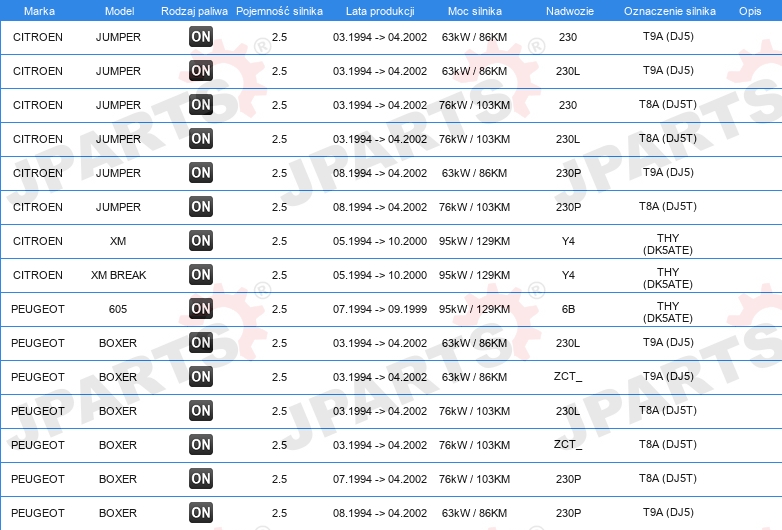Click the ON diesel icon for Peugeot 605
The height and width of the screenshot is (530, 782).
coord(201,309)
